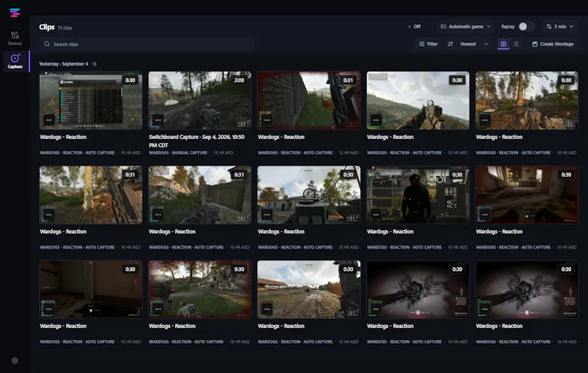
Task: Open the Filter options
Action: [429, 44]
